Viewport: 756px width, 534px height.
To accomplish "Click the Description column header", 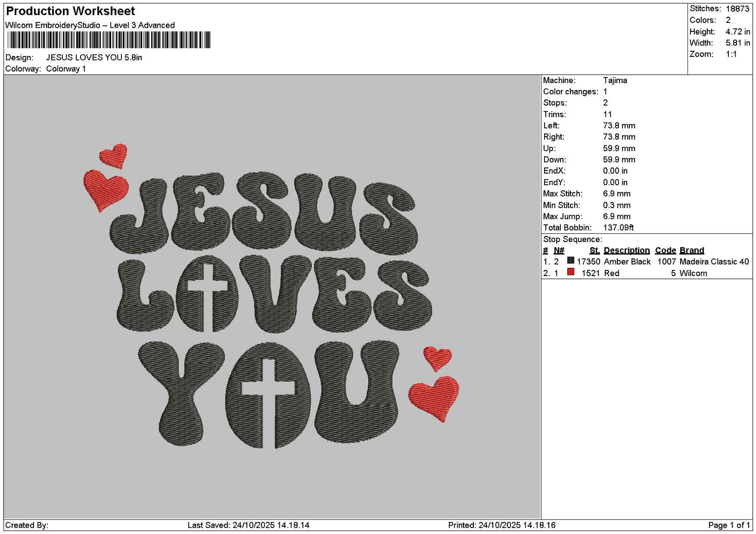I will (x=626, y=251).
